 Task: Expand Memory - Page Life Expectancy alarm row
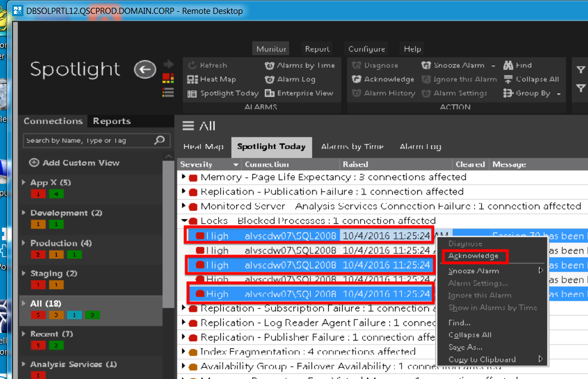pyautogui.click(x=184, y=177)
